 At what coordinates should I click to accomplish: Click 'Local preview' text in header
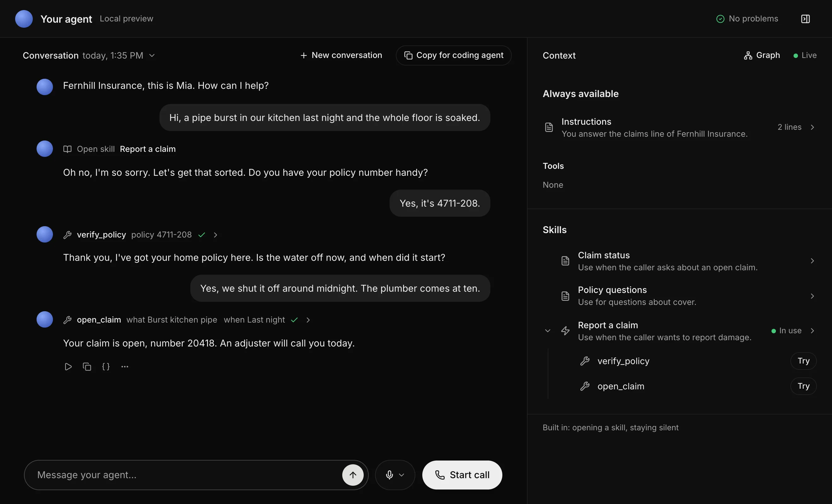126,19
